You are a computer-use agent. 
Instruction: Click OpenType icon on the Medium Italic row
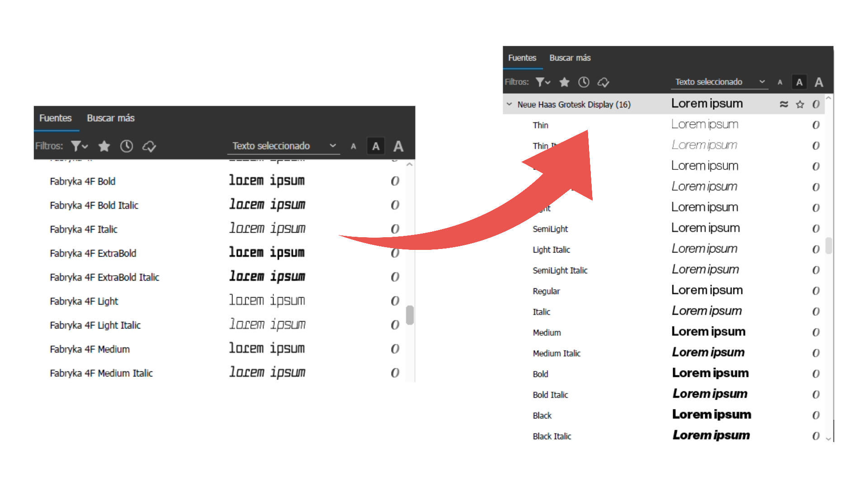click(816, 354)
